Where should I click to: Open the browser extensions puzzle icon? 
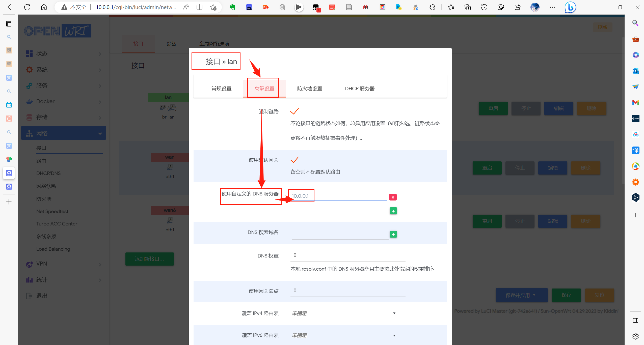pyautogui.click(x=432, y=7)
